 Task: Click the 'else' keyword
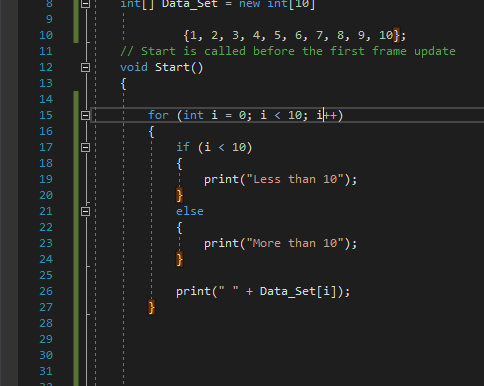[x=190, y=211]
